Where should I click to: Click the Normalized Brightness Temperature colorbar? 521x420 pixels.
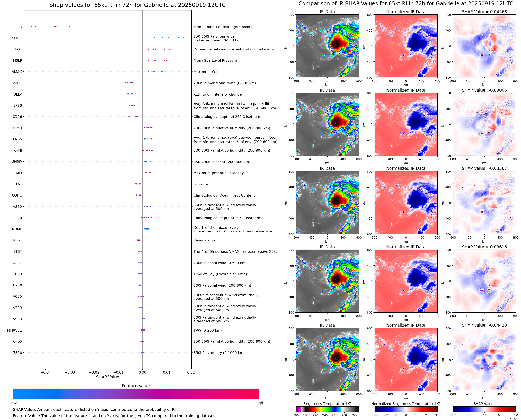[x=406, y=409]
